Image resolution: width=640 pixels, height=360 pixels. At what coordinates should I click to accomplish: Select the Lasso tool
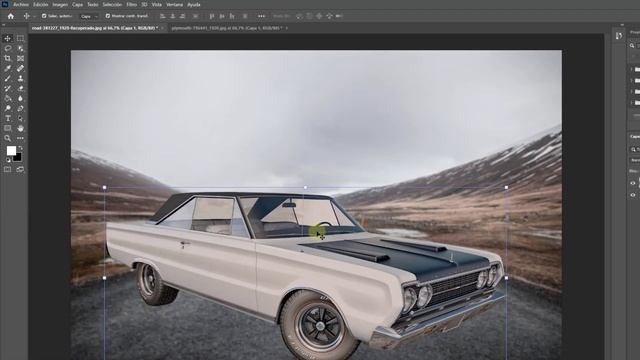click(x=7, y=48)
